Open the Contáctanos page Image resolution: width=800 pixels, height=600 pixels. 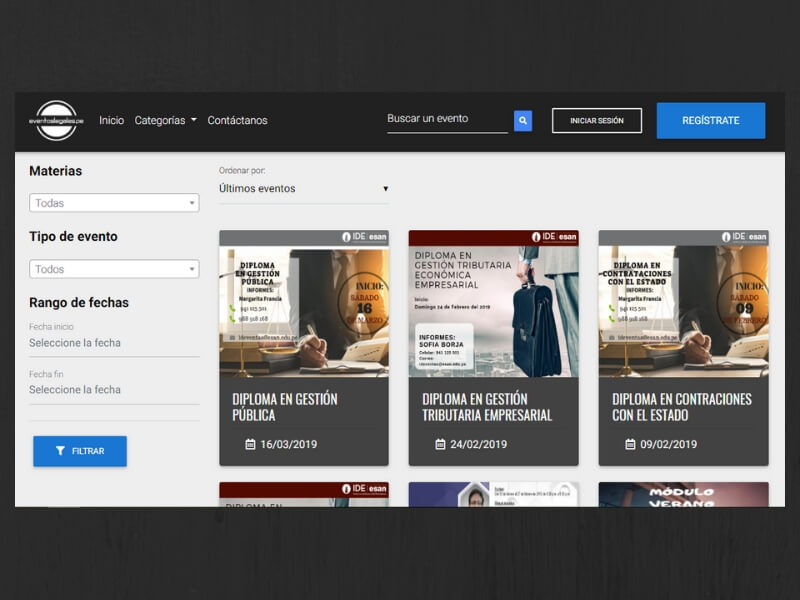(237, 120)
